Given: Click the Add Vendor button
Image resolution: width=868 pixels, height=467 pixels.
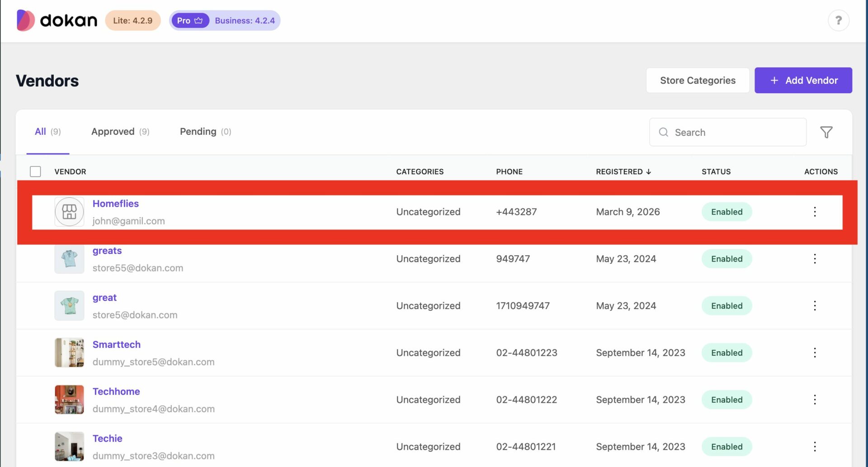Looking at the screenshot, I should point(803,80).
